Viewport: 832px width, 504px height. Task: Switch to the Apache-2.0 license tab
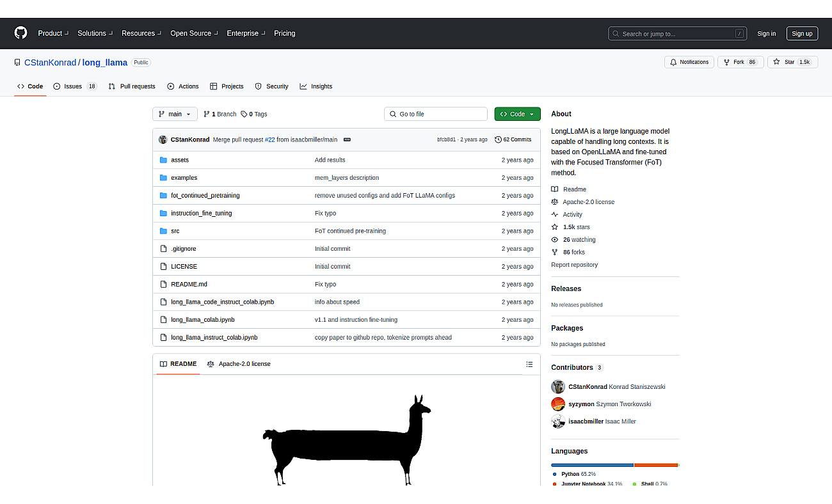[x=239, y=364]
